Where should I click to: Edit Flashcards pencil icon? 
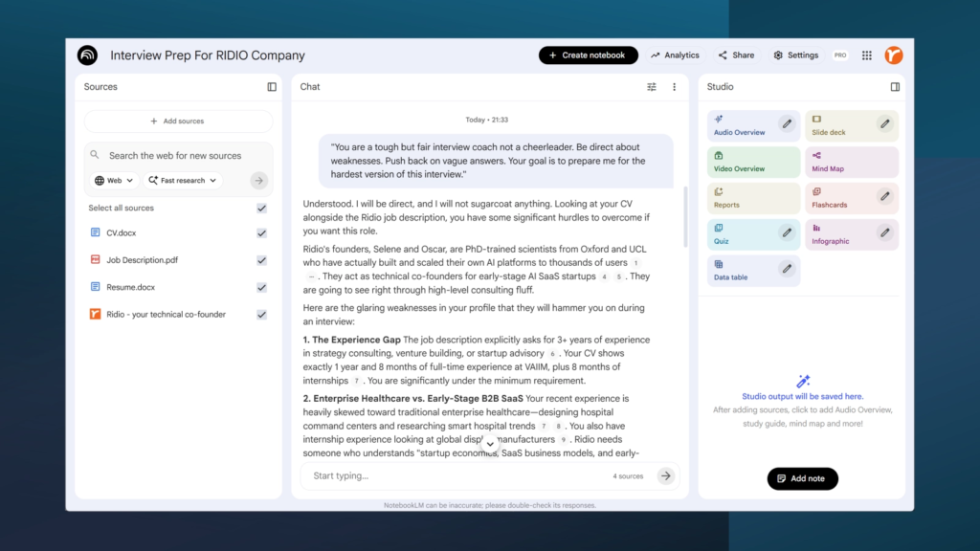pos(884,196)
